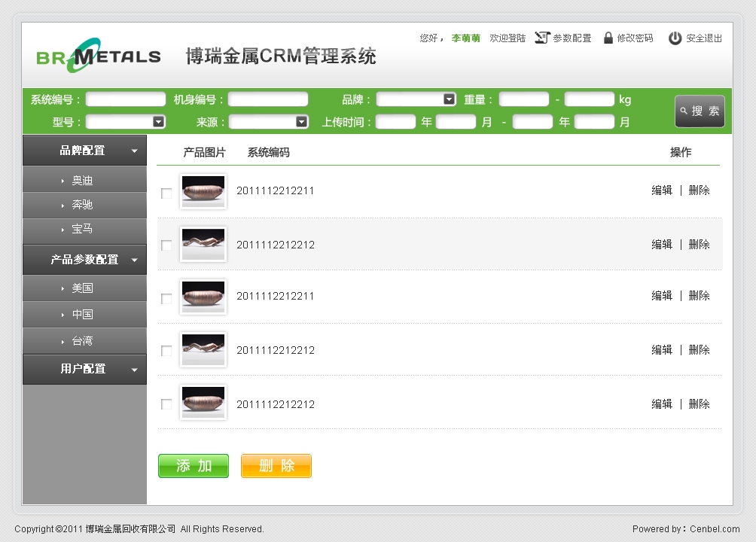Screen dimensions: 756x542
Task: Open the last row's product thumbnail
Action: click(203, 402)
